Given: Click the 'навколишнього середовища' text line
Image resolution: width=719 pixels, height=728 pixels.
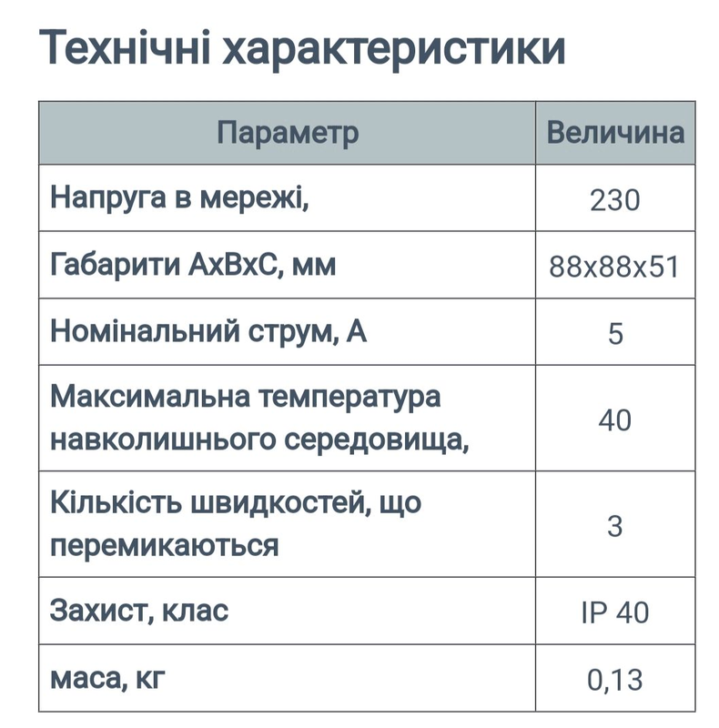Looking at the screenshot, I should click(x=259, y=440).
